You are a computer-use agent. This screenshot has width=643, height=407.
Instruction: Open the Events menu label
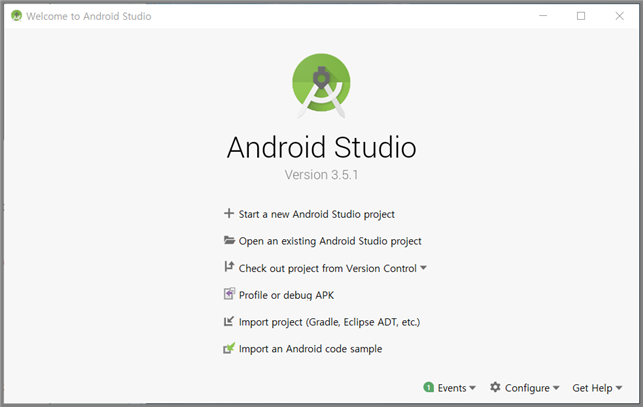(452, 388)
